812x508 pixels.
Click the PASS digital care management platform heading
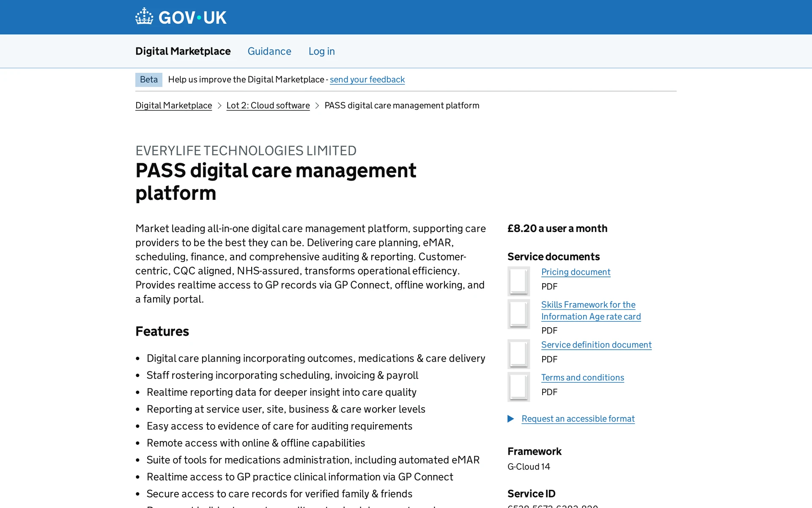(276, 182)
